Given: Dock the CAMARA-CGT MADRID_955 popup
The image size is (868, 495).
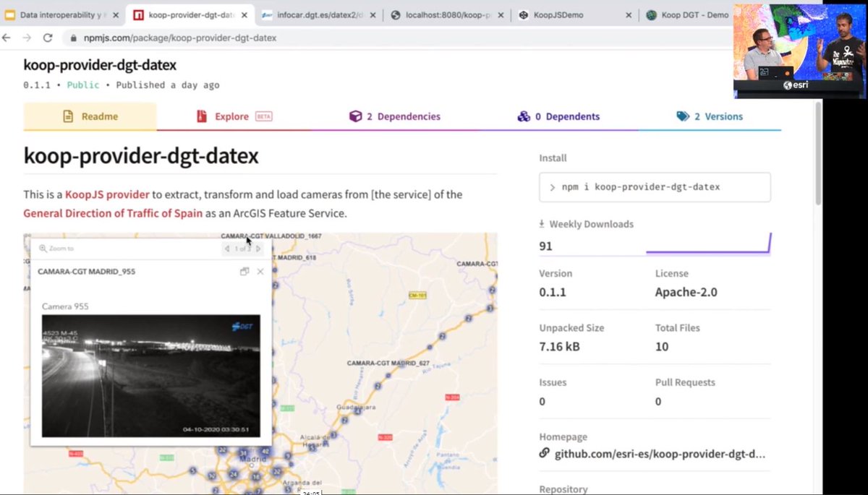Looking at the screenshot, I should [x=244, y=272].
